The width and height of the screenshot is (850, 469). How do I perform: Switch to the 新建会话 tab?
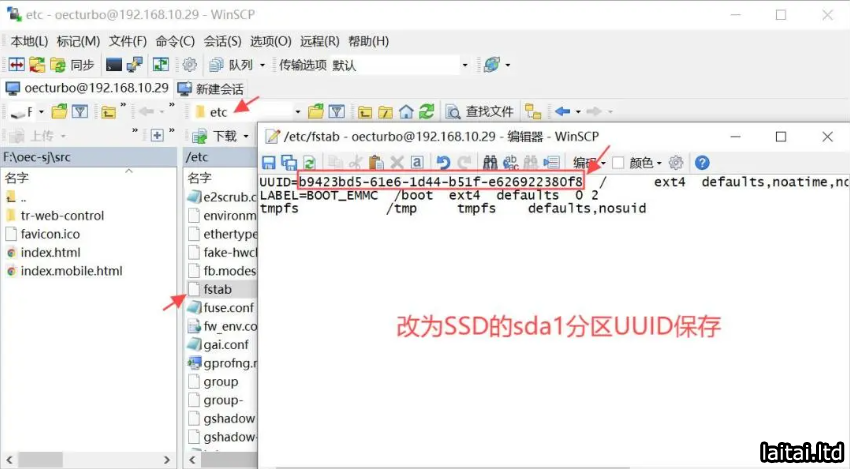click(211, 88)
